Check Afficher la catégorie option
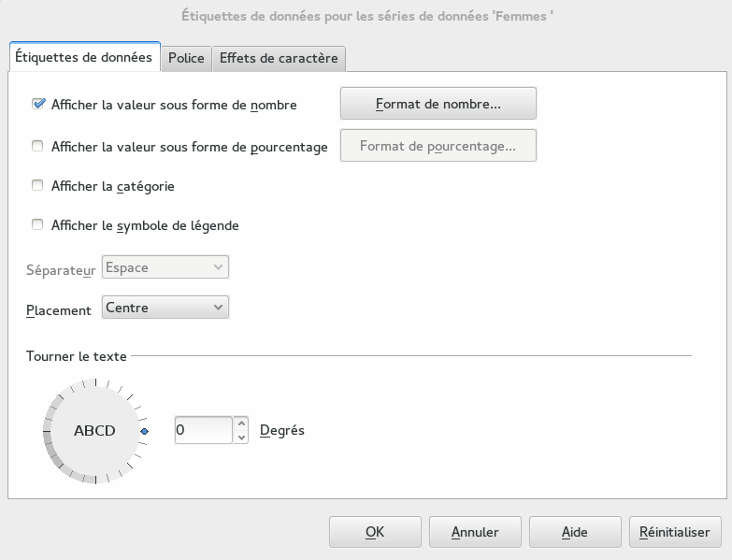The image size is (732, 560). [38, 185]
